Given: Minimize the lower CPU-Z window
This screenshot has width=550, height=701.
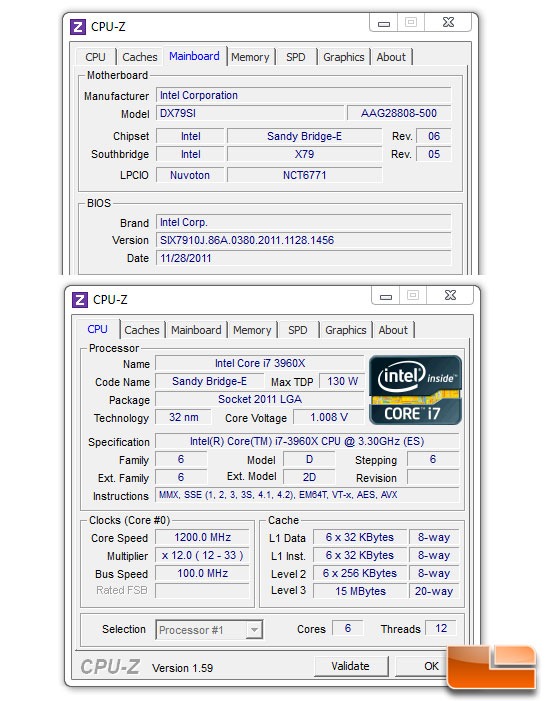Looking at the screenshot, I should click(x=386, y=296).
